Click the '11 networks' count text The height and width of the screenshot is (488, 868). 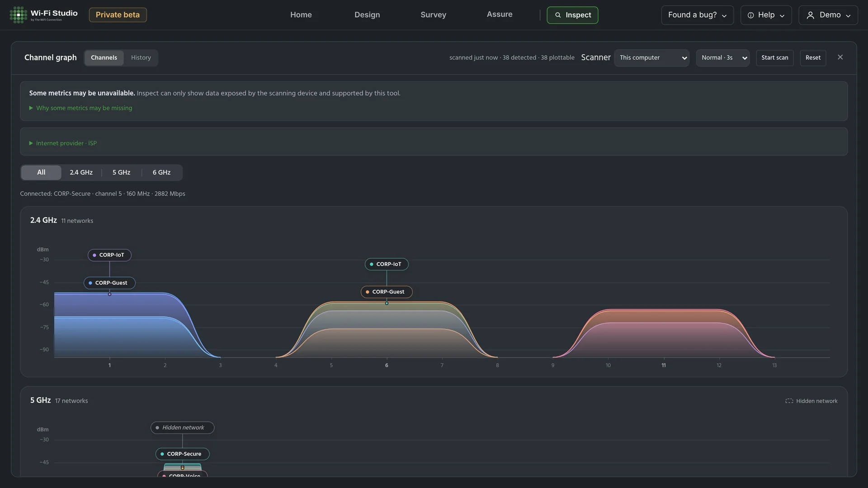[77, 221]
